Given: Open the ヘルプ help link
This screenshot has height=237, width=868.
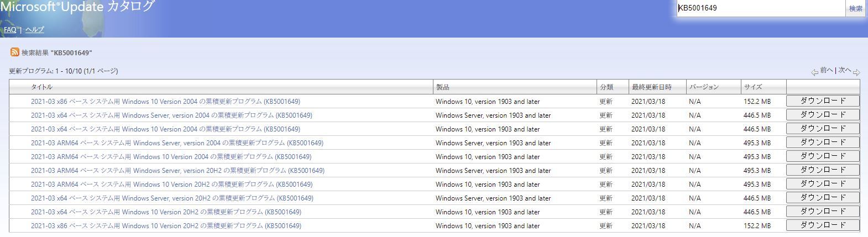Looking at the screenshot, I should (34, 30).
